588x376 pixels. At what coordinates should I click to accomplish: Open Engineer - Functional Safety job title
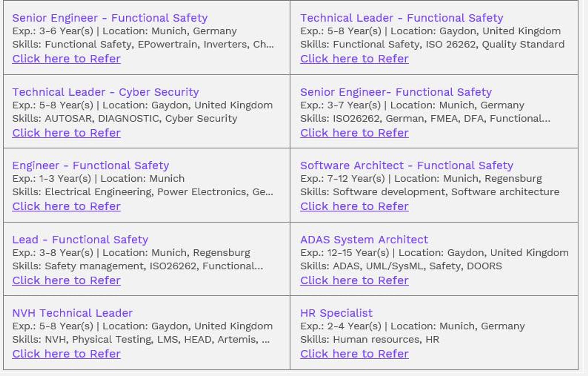click(x=90, y=165)
